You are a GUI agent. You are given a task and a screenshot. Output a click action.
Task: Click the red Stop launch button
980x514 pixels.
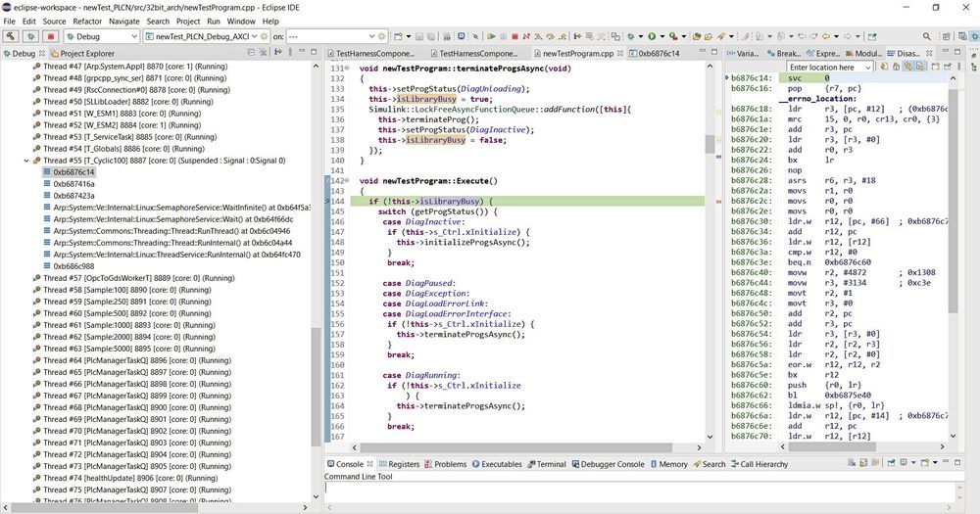coord(49,36)
